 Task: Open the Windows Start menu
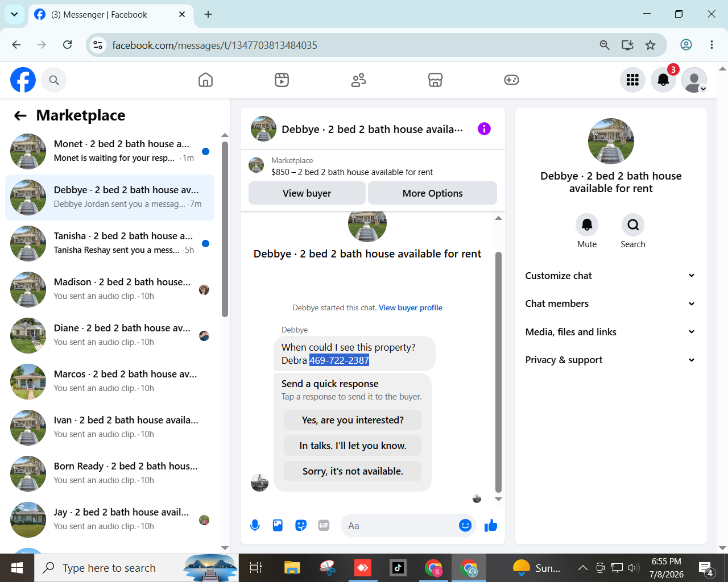17,568
